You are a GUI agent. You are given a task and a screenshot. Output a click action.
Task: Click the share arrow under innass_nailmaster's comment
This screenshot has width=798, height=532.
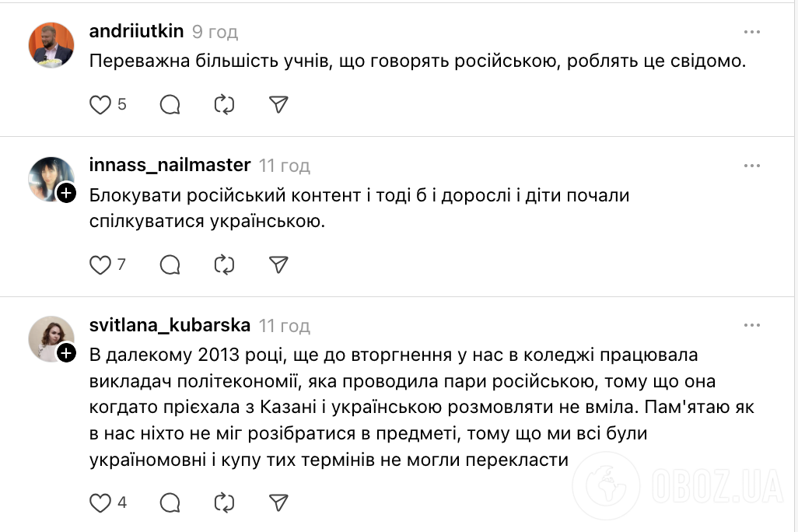[x=278, y=264]
